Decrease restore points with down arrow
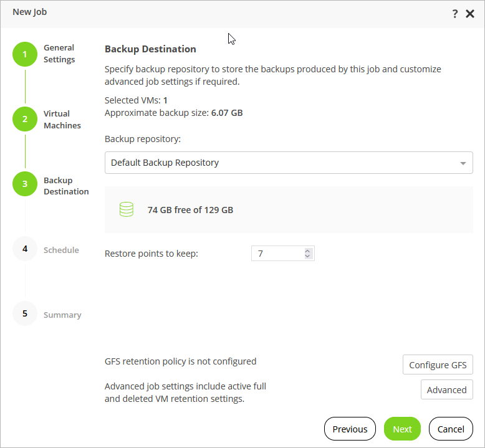485x448 pixels. (x=307, y=256)
